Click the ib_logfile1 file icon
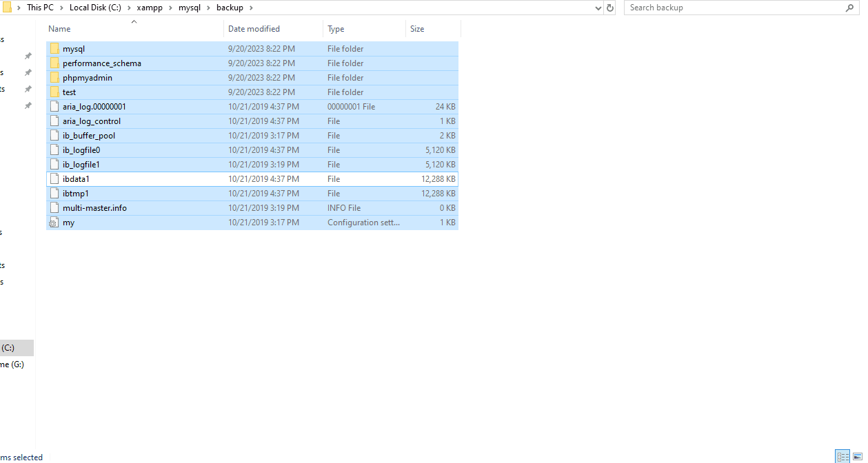This screenshot has height=463, width=868. pyautogui.click(x=54, y=165)
